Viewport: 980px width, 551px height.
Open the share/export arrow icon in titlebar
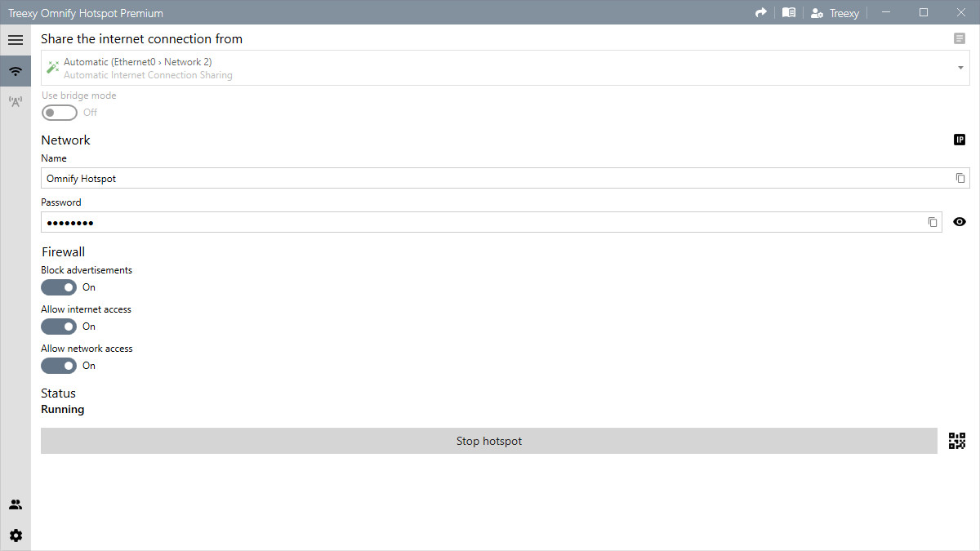[x=761, y=12]
